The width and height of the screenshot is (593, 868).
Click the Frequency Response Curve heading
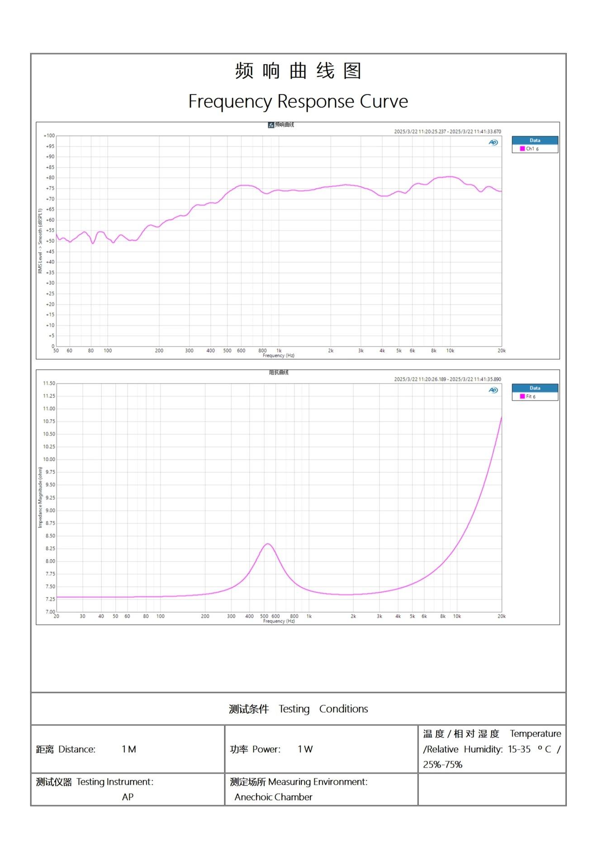298,101
